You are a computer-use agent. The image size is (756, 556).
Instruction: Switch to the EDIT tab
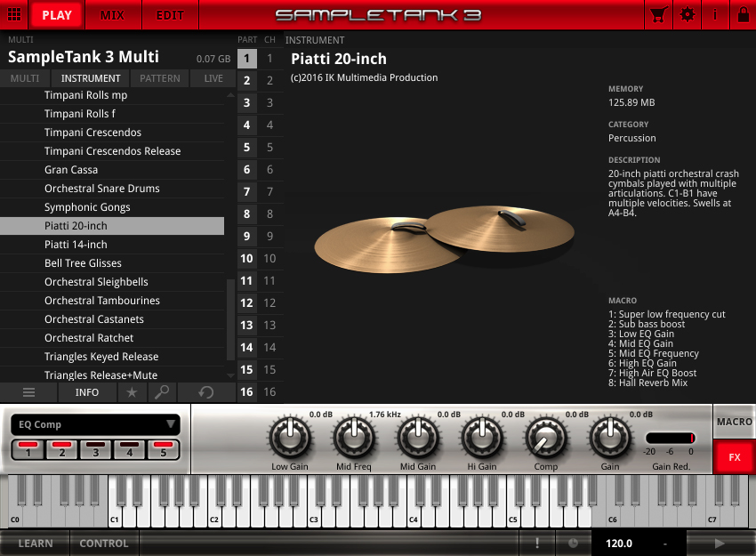point(170,15)
